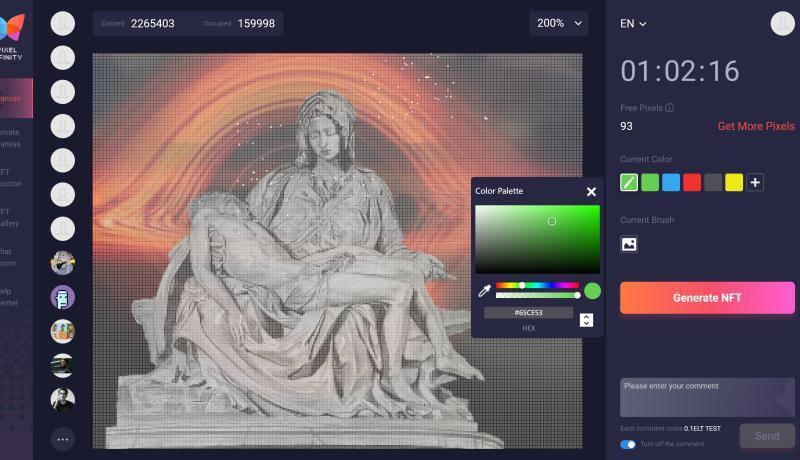Screen dimensions: 800x460
Task: Open the Canvas tab in sidebar
Action: tap(16, 98)
